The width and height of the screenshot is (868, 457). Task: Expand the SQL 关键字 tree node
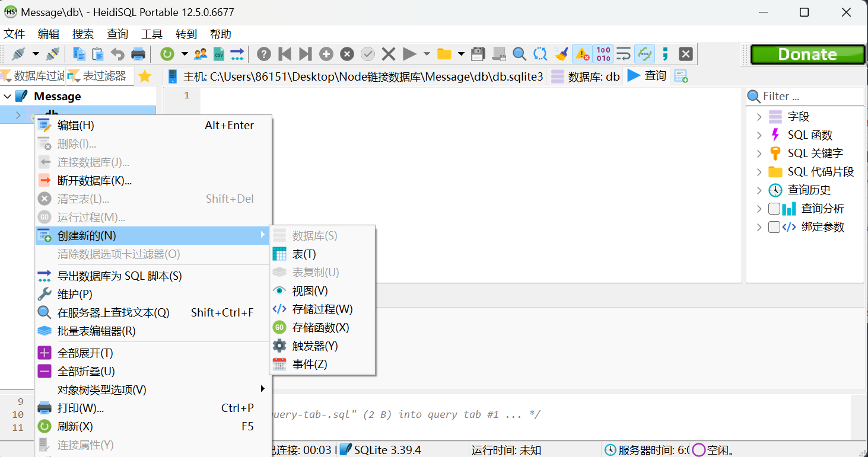pyautogui.click(x=759, y=153)
